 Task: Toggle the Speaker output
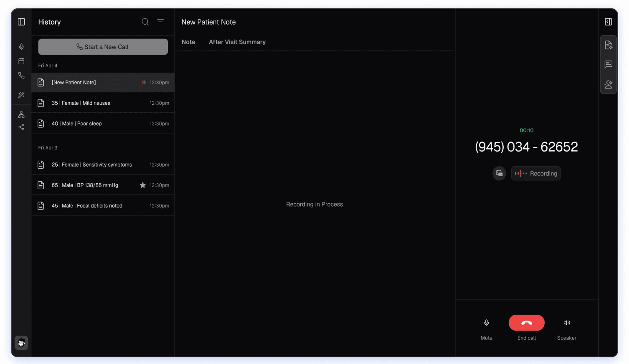[567, 323]
